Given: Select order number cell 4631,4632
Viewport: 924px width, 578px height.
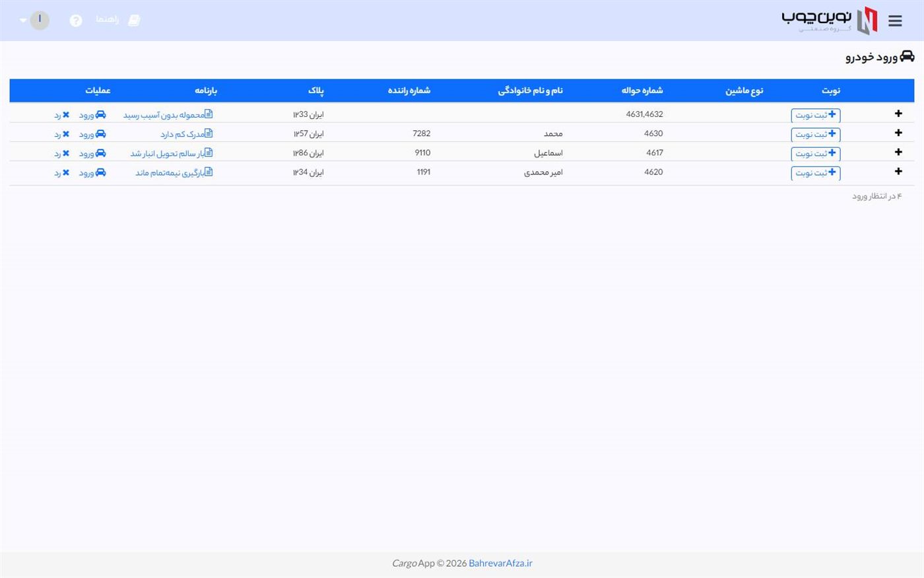Looking at the screenshot, I should [644, 114].
